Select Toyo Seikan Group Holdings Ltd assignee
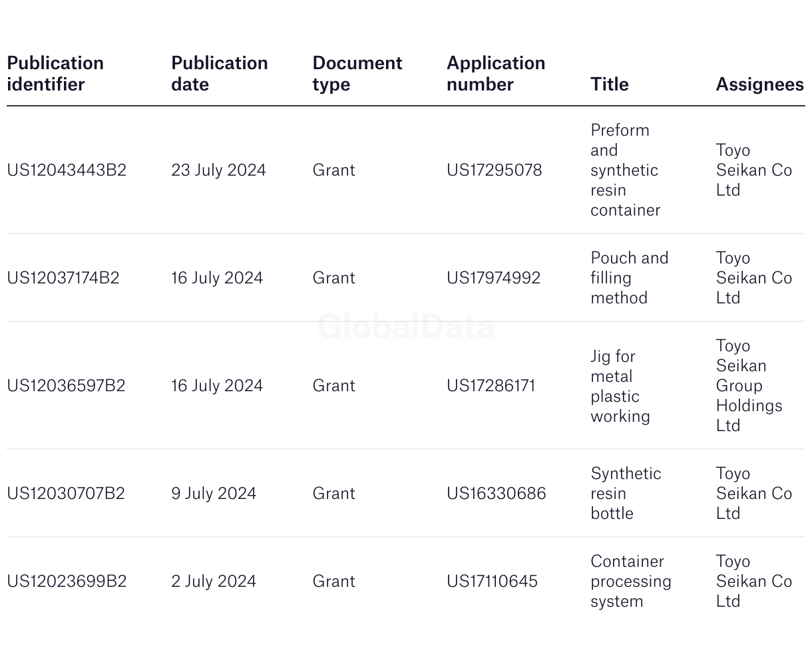This screenshot has width=812, height=652. point(749,386)
